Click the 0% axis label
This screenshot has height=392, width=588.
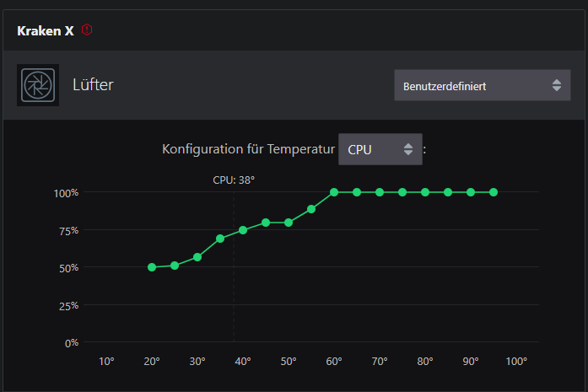(x=72, y=343)
